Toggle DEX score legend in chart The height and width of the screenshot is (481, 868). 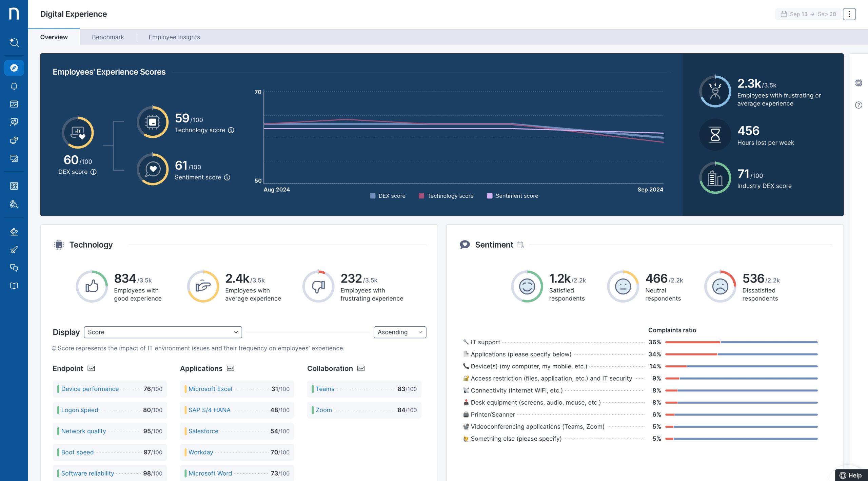click(x=388, y=196)
